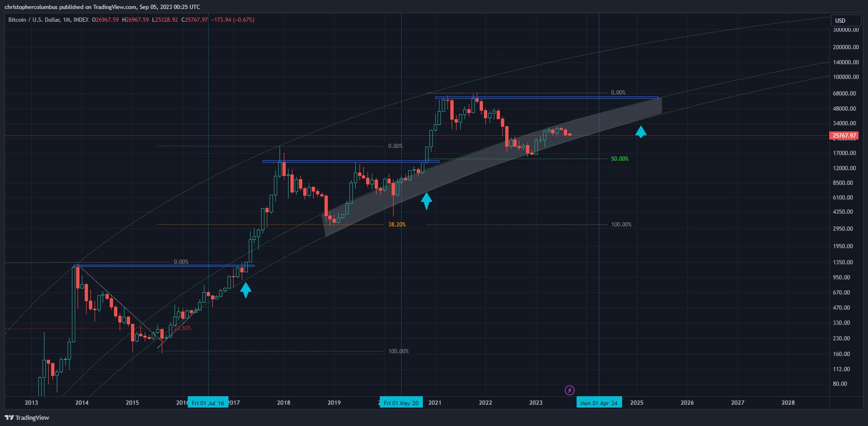Select the green 50.00% Fibonacci label
This screenshot has width=868, height=426.
(620, 159)
